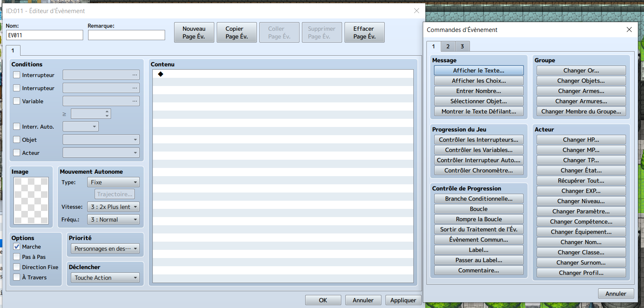This screenshot has height=308, width=644.
Task: Click the Nom field containing EV011
Action: tap(45, 35)
